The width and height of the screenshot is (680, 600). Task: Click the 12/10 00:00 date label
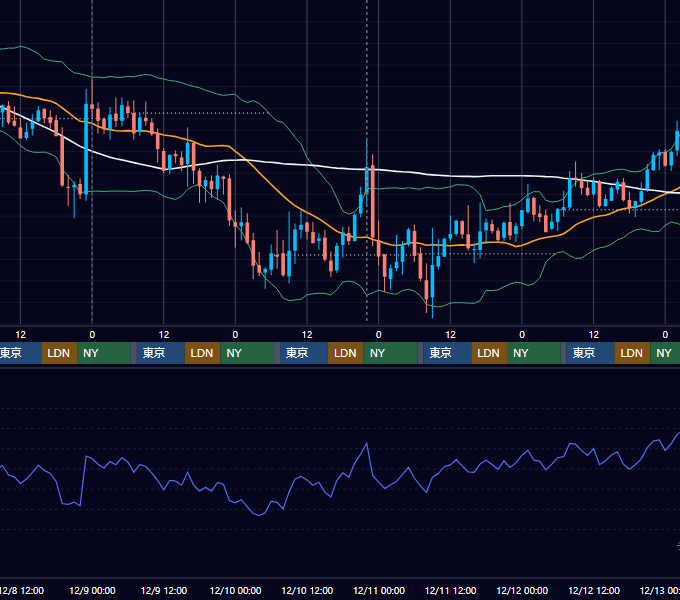[x=235, y=590]
